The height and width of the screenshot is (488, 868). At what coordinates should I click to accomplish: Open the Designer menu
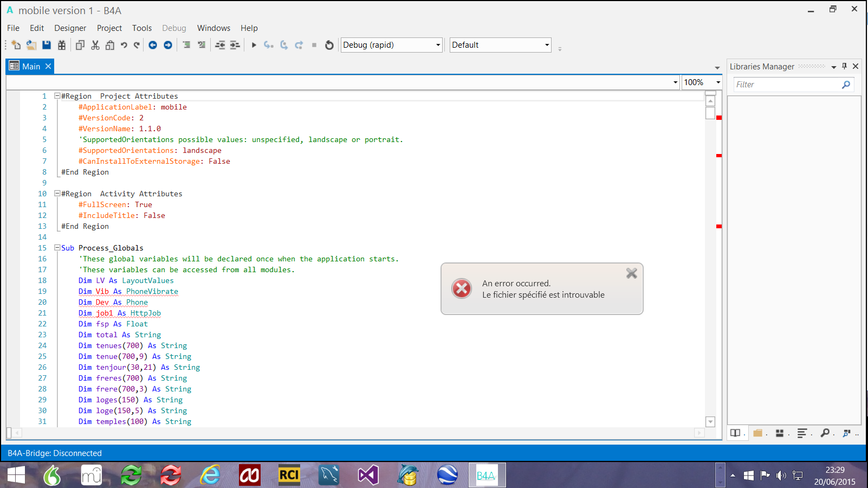tap(70, 28)
